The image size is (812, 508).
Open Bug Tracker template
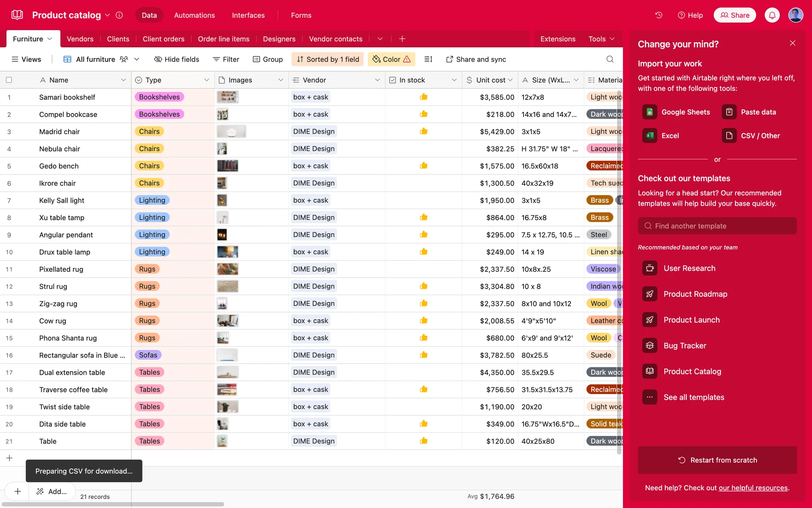pos(684,346)
